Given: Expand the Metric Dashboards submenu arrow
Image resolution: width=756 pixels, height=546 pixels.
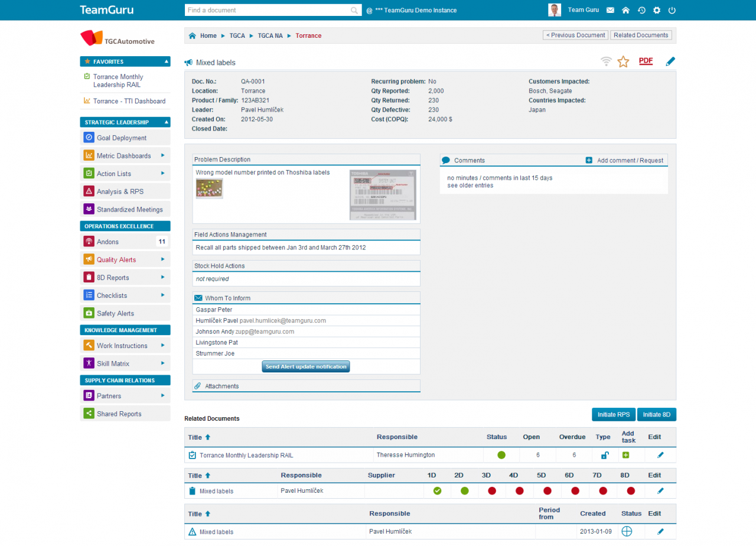Looking at the screenshot, I should 162,156.
